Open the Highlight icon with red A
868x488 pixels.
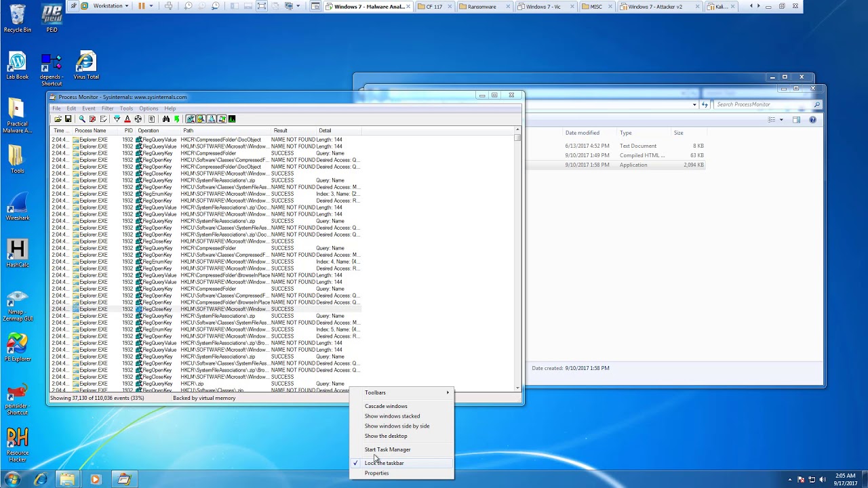127,119
